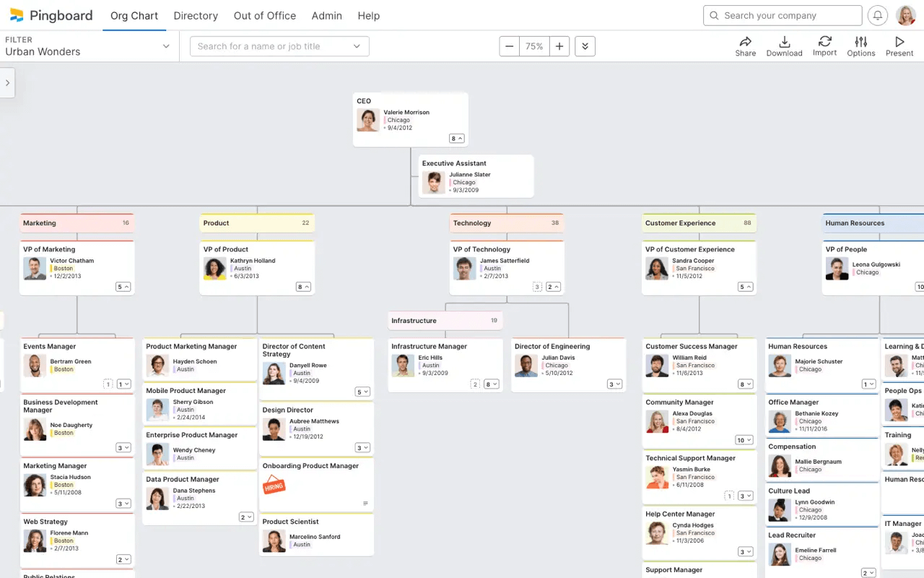Select the name Stacia Hudson
The image size is (924, 578).
pyautogui.click(x=71, y=477)
